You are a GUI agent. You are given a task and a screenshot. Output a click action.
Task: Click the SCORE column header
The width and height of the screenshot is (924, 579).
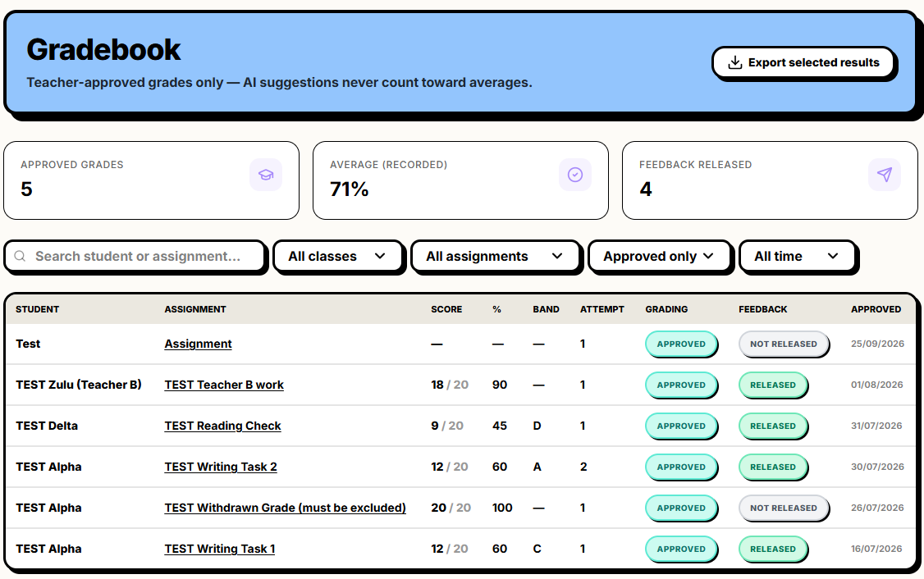pyautogui.click(x=446, y=309)
